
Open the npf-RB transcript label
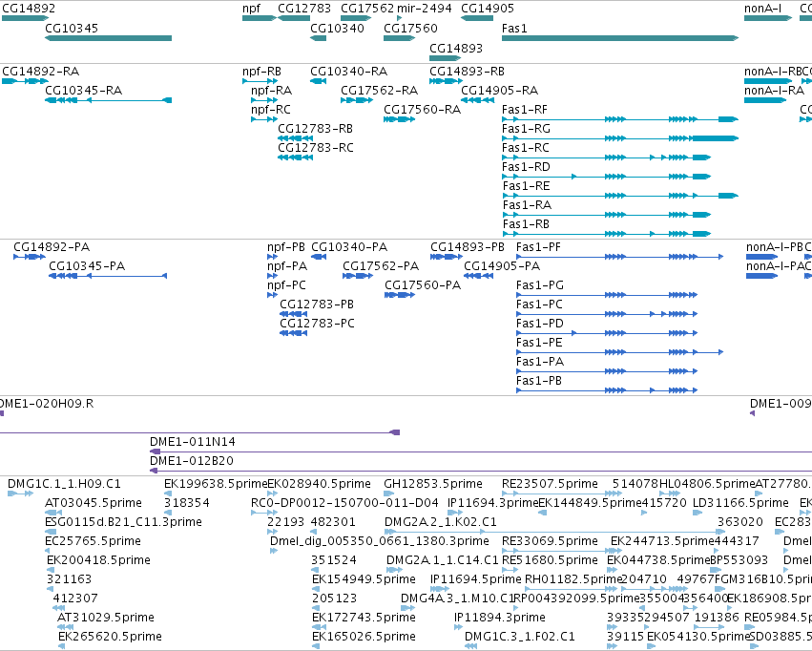262,71
